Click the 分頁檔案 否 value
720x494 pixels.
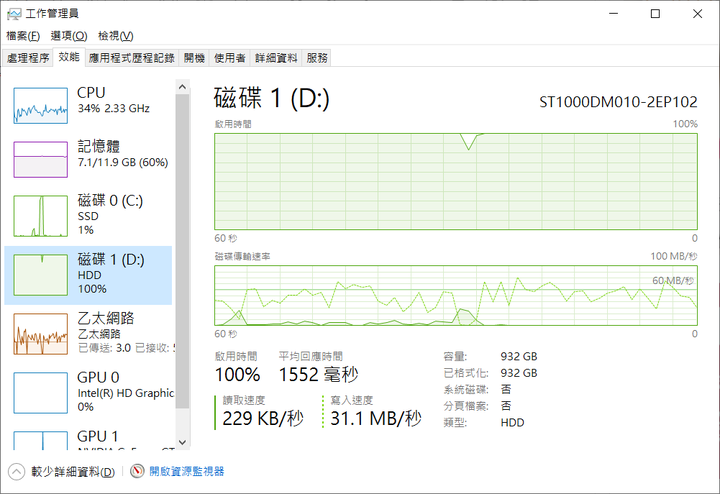pyautogui.click(x=506, y=406)
